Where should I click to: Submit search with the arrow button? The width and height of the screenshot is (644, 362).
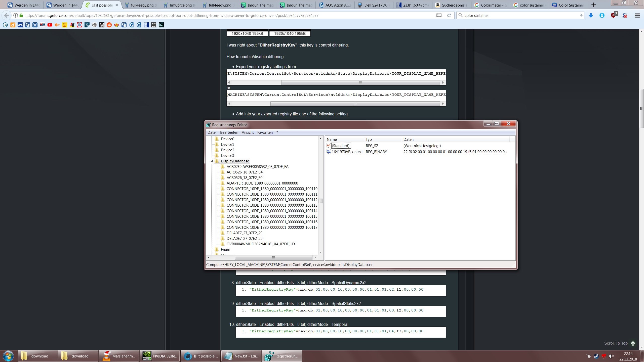click(x=581, y=15)
